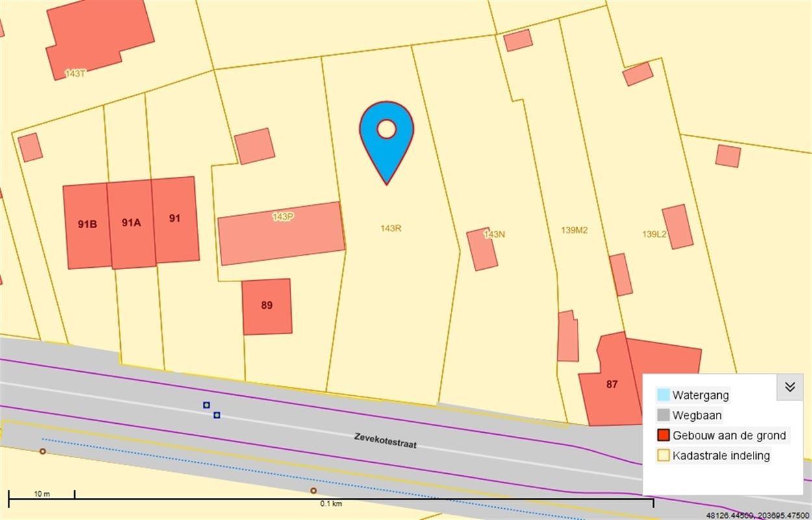Click parcel label 139M2

[x=574, y=230]
